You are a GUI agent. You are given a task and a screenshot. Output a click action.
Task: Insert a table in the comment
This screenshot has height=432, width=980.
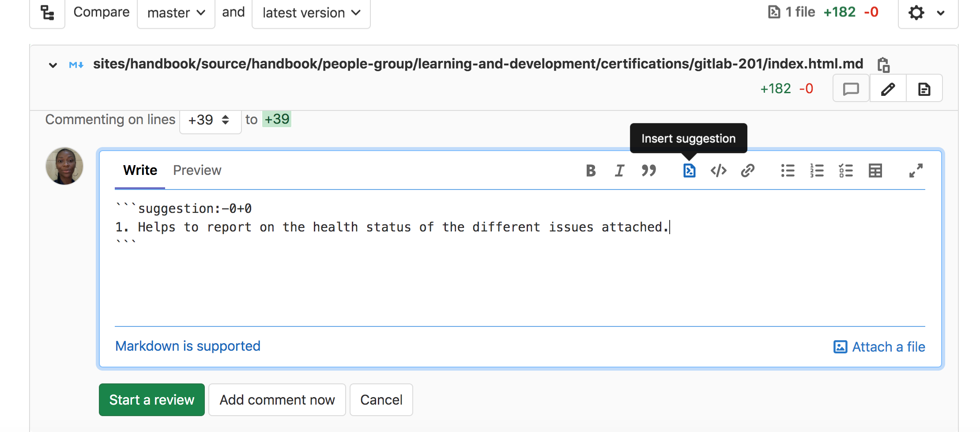point(875,171)
